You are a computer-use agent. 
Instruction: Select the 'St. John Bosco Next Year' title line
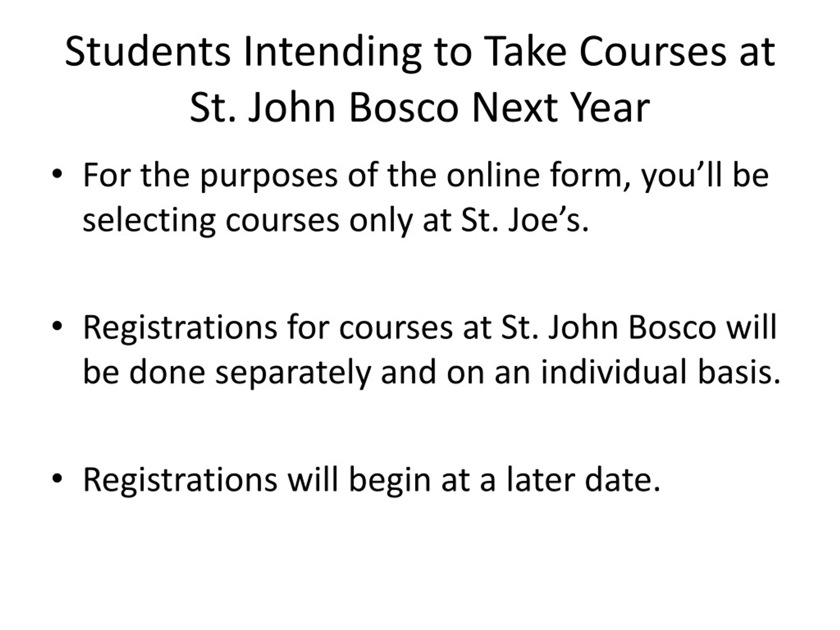[420, 108]
